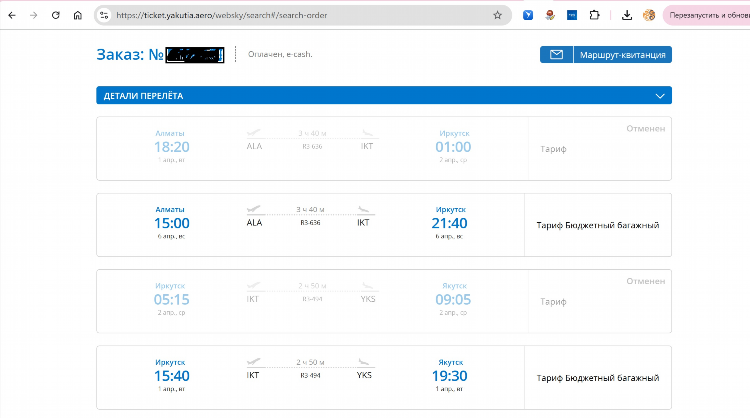Click the ДЕТАЛИ ПЕРЕЛЁТА header bar
Image resolution: width=750 pixels, height=418 pixels.
point(384,95)
